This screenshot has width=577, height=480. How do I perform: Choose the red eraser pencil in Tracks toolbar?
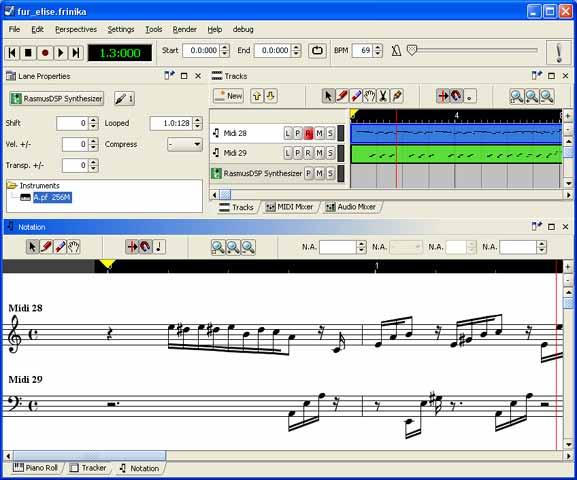(x=342, y=96)
